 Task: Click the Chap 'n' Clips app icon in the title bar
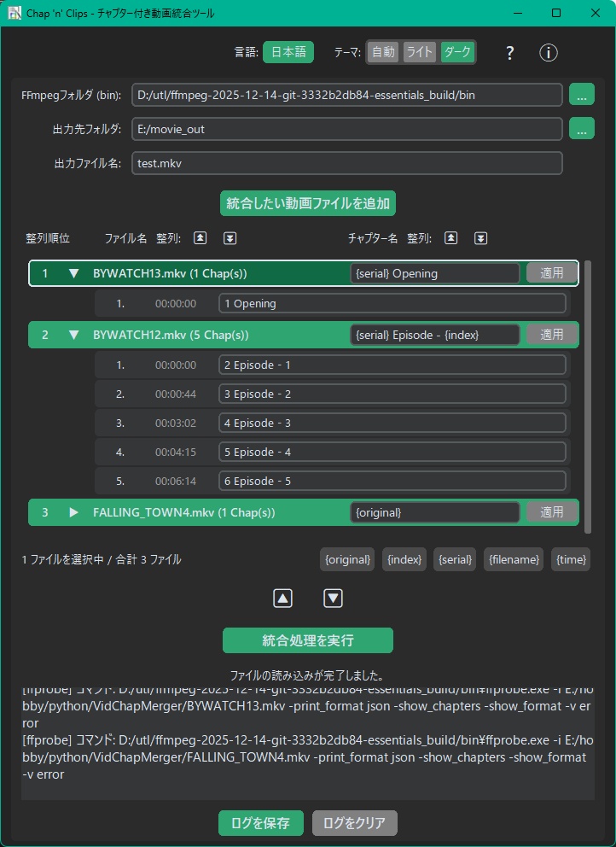tap(15, 13)
